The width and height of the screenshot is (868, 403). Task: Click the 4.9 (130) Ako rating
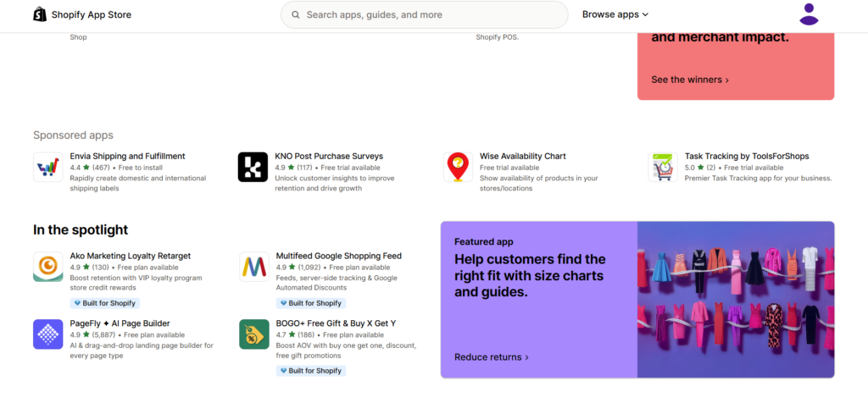click(x=90, y=267)
